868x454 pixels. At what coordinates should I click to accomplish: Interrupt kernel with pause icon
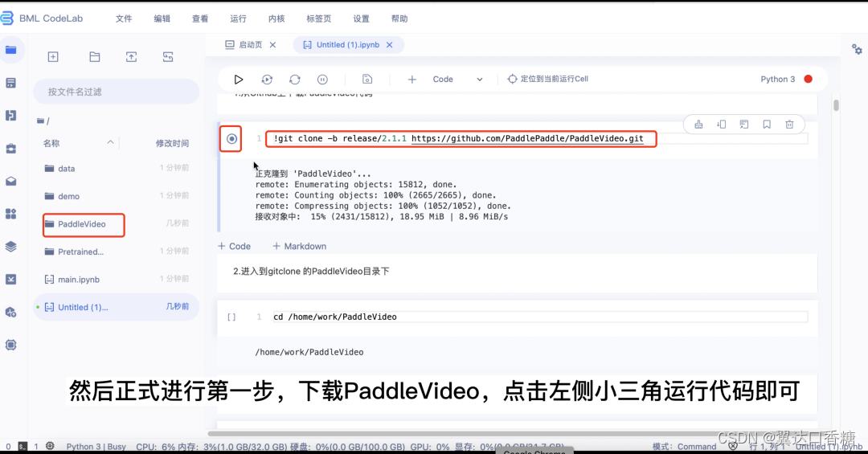(322, 80)
